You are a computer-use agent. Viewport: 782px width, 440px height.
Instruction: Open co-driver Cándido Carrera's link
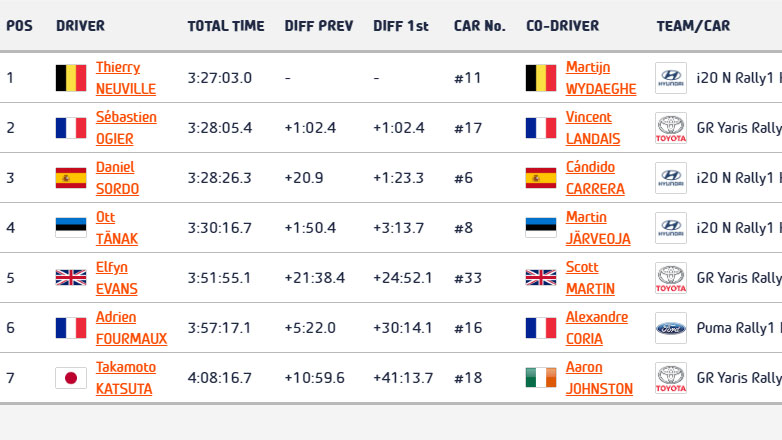point(595,178)
